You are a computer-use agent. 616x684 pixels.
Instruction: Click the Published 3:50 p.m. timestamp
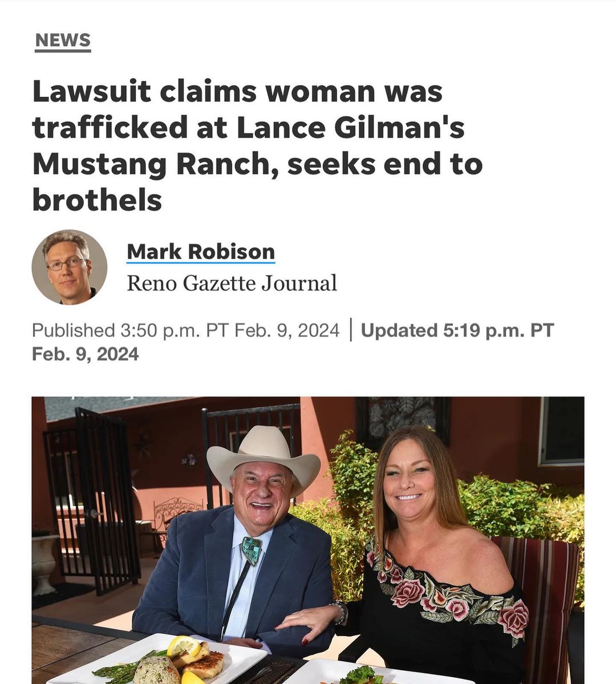(186, 330)
